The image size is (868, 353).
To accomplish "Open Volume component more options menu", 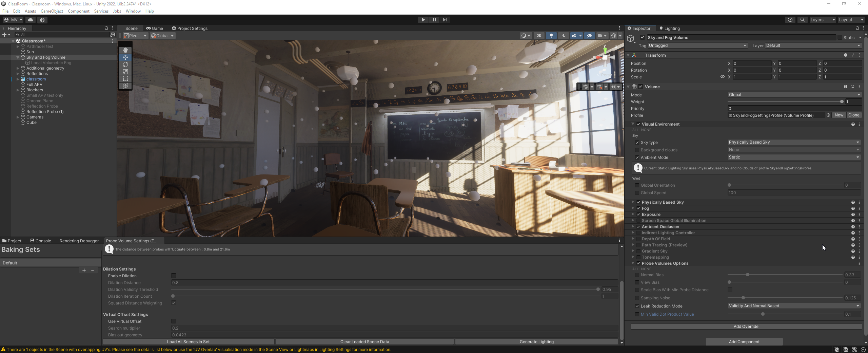I will coord(859,87).
